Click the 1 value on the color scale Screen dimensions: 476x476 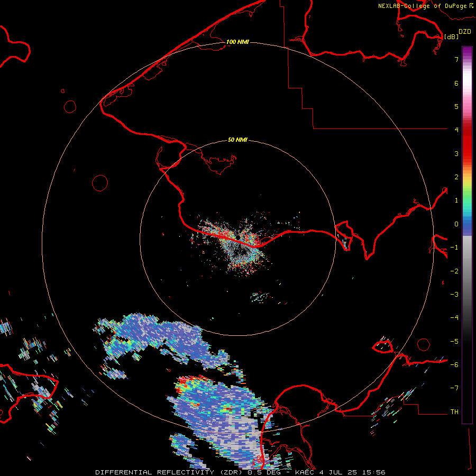pos(456,200)
